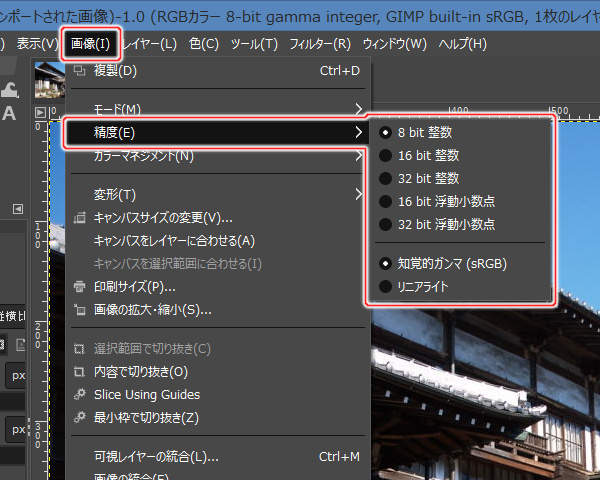Choose 最小枠で切り抜き(Z)
The image size is (600, 480).
click(217, 418)
